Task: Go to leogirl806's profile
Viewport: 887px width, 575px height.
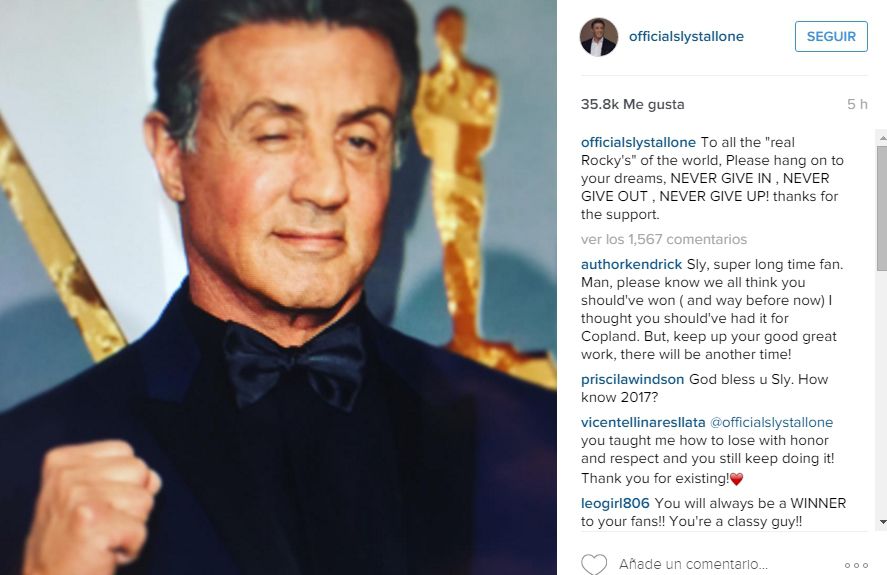Action: click(x=615, y=503)
